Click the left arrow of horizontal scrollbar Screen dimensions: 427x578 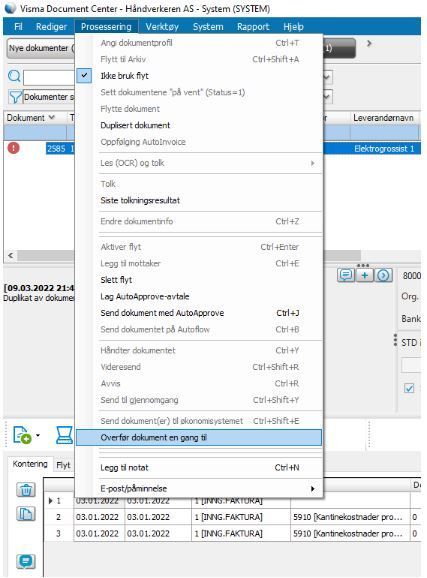[10, 255]
